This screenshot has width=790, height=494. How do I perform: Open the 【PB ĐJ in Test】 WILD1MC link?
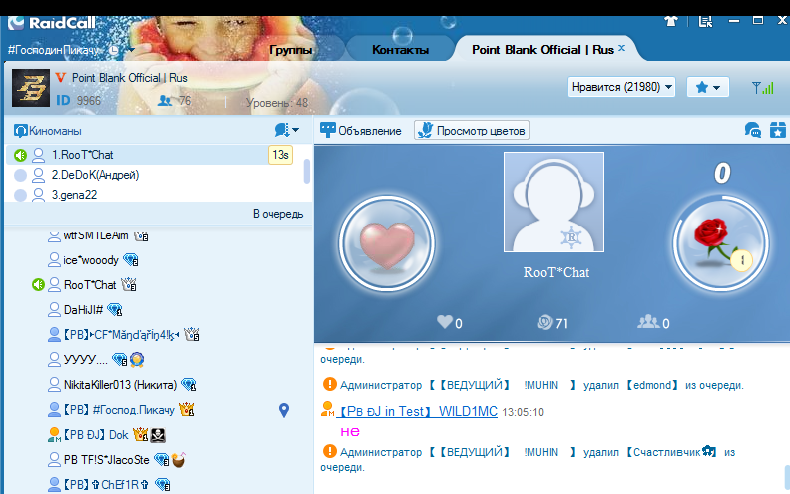tap(417, 411)
